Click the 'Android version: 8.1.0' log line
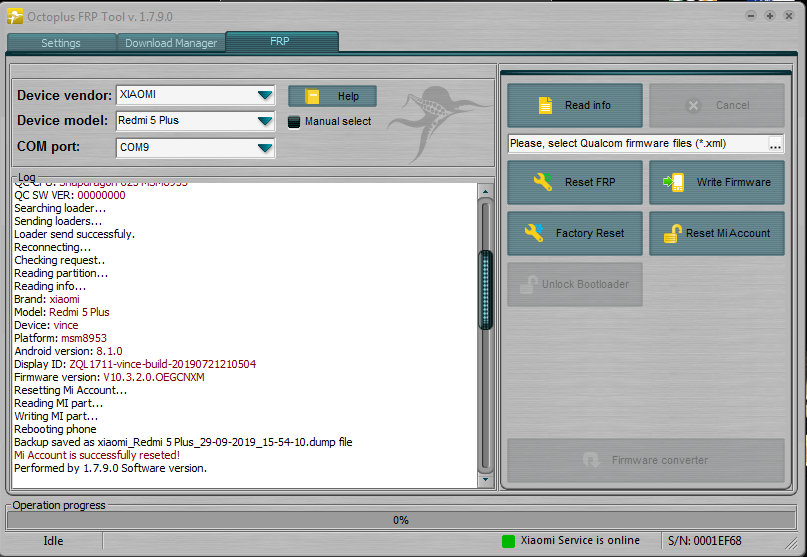 [x=68, y=351]
